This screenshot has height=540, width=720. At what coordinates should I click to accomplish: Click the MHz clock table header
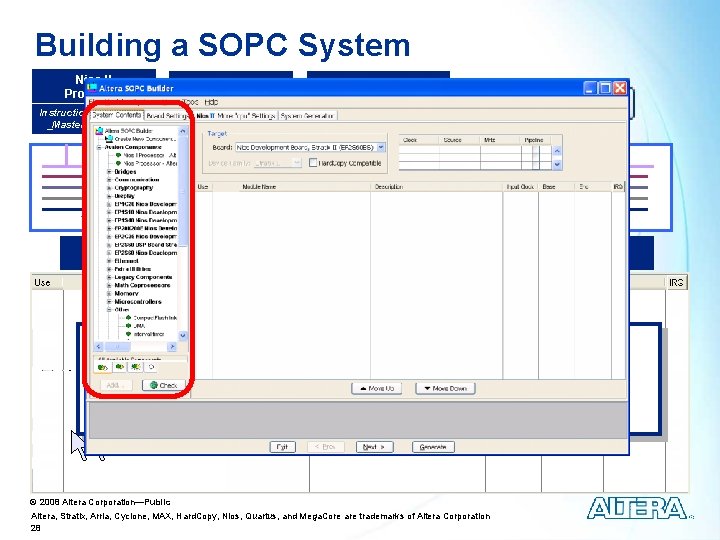pos(501,140)
